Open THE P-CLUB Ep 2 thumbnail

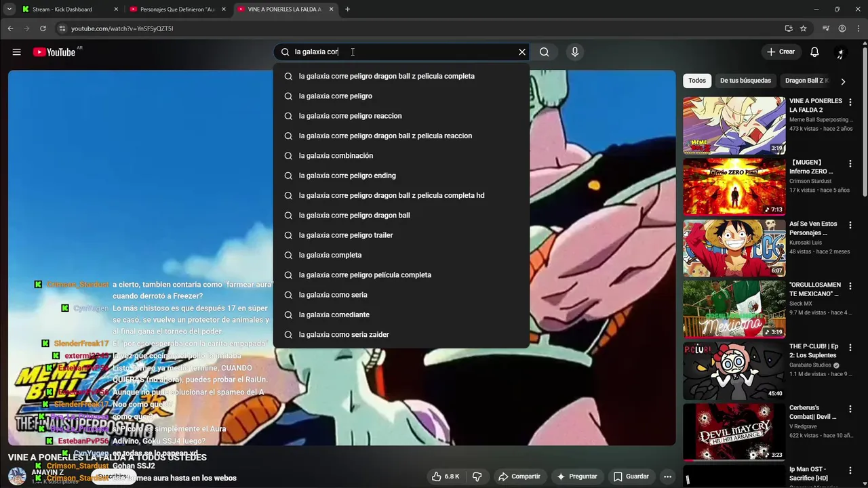pyautogui.click(x=734, y=371)
